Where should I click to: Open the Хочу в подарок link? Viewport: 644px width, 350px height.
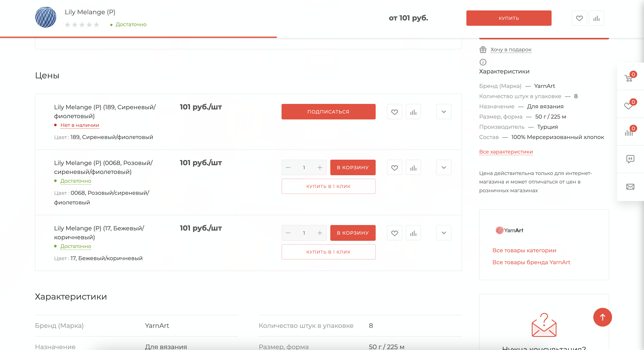click(511, 50)
